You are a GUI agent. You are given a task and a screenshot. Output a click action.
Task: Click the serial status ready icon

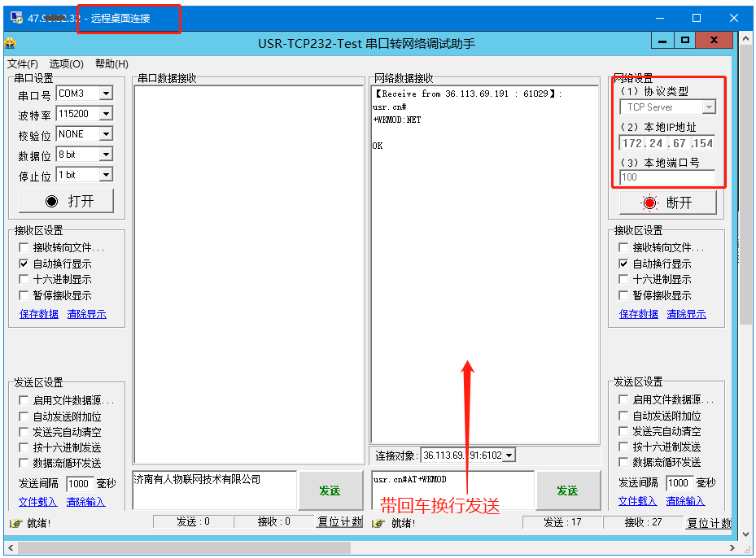tap(16, 523)
